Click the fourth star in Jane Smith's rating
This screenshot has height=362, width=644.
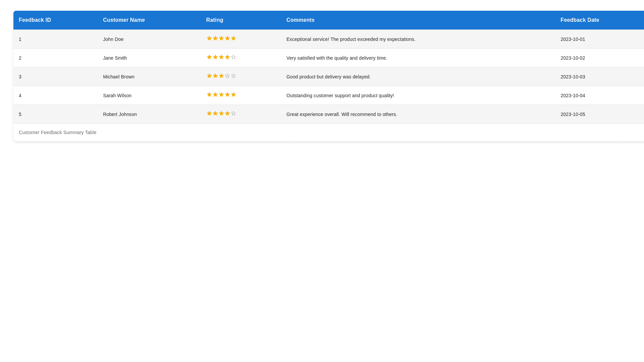(227, 57)
